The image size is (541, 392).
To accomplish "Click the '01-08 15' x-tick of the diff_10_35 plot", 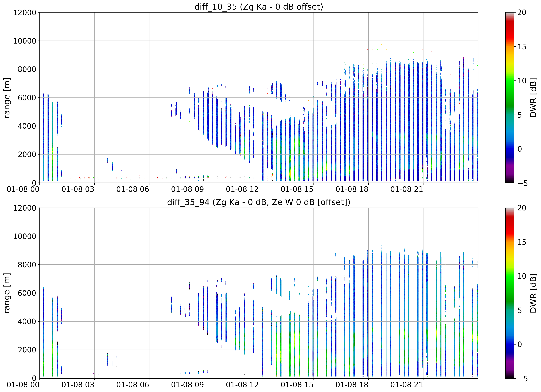I will [297, 189].
